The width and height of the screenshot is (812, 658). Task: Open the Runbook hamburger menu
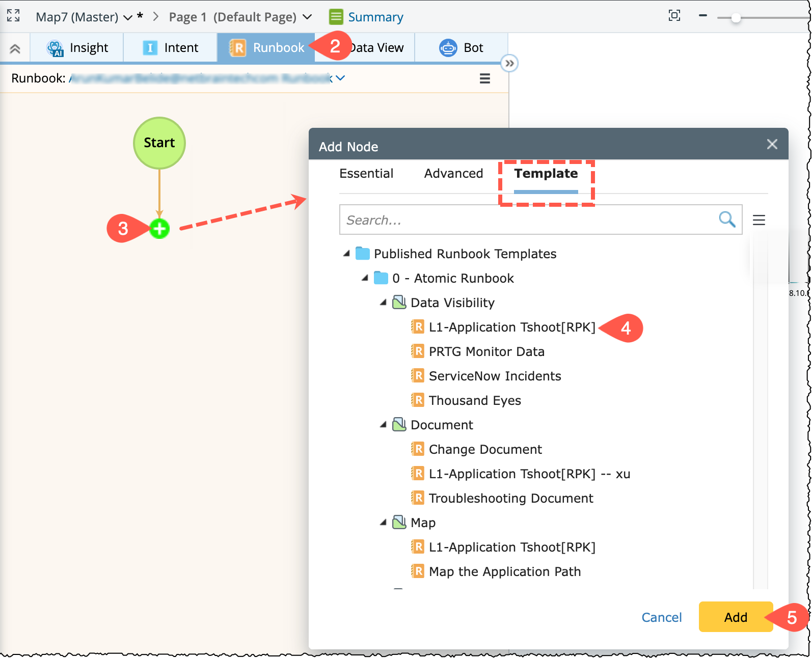click(485, 78)
